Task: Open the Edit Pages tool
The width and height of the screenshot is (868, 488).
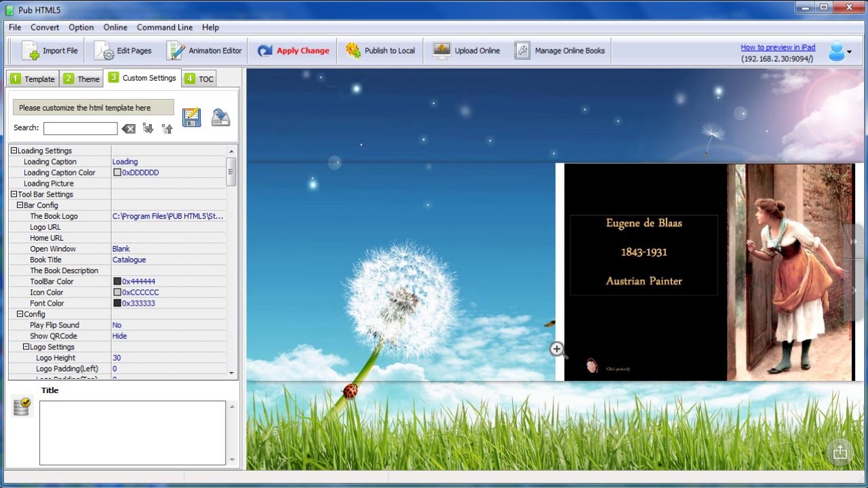Action: coord(123,51)
